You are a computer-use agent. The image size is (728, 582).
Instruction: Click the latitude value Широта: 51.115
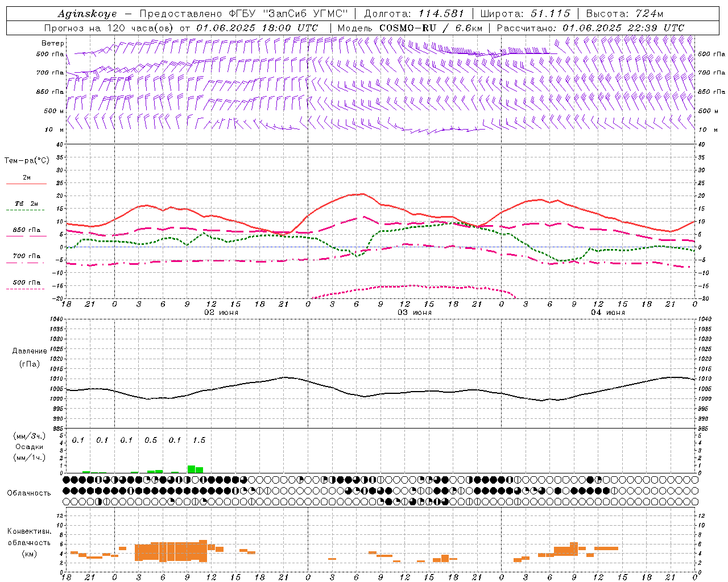(525, 14)
